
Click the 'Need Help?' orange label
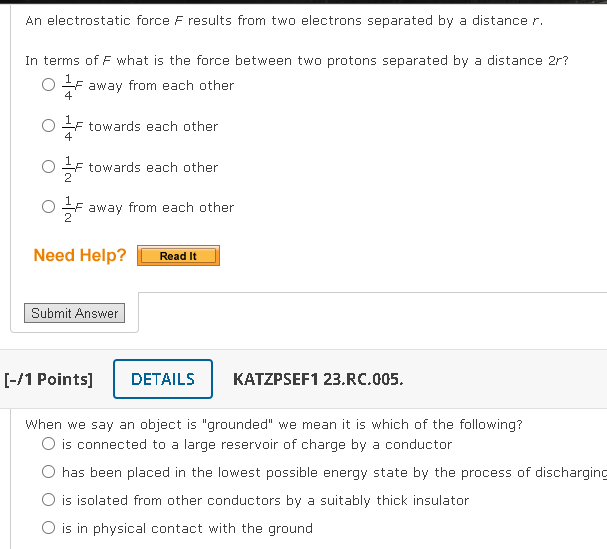coord(80,255)
